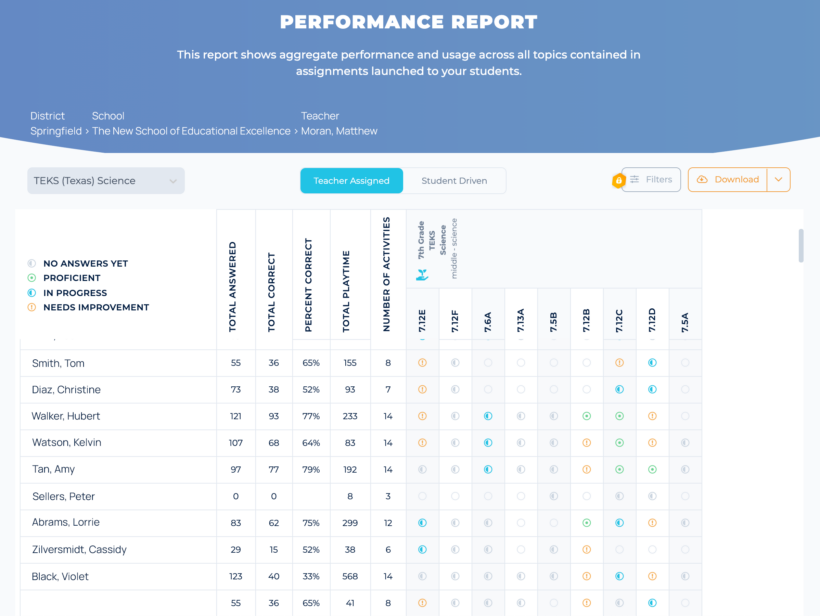The image size is (820, 616).
Task: Click the vertical scrollbar on the right
Action: 799,246
